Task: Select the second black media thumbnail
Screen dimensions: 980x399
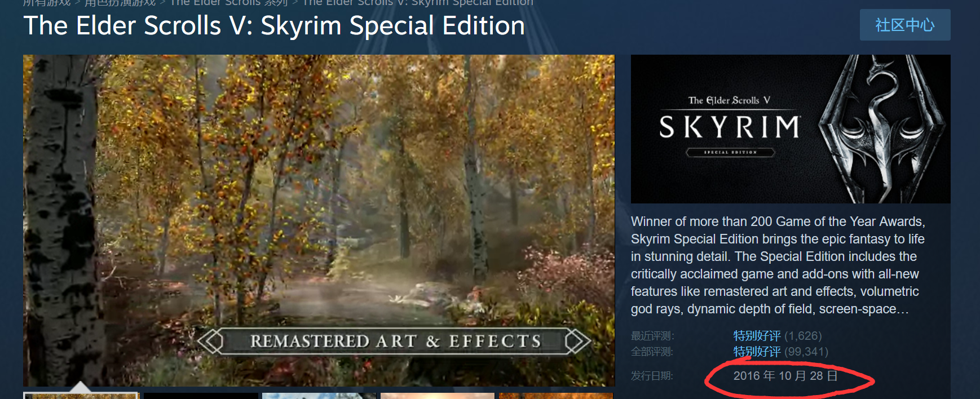Action: tap(201, 396)
